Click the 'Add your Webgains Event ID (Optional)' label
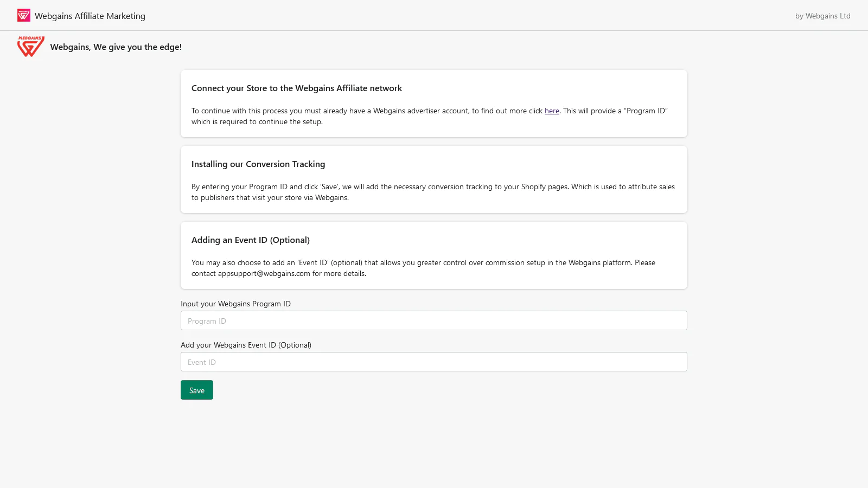The image size is (868, 488). point(246,345)
